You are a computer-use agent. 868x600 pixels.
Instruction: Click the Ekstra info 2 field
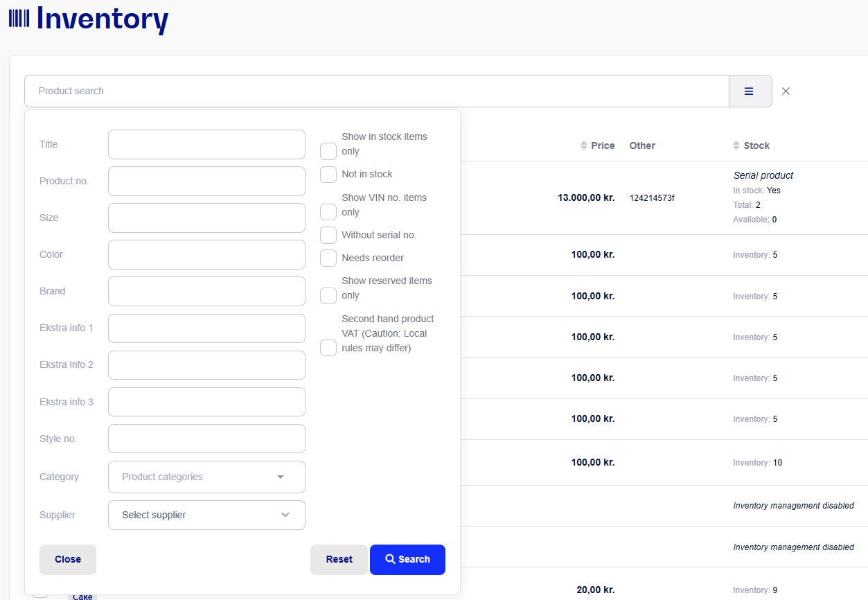206,364
